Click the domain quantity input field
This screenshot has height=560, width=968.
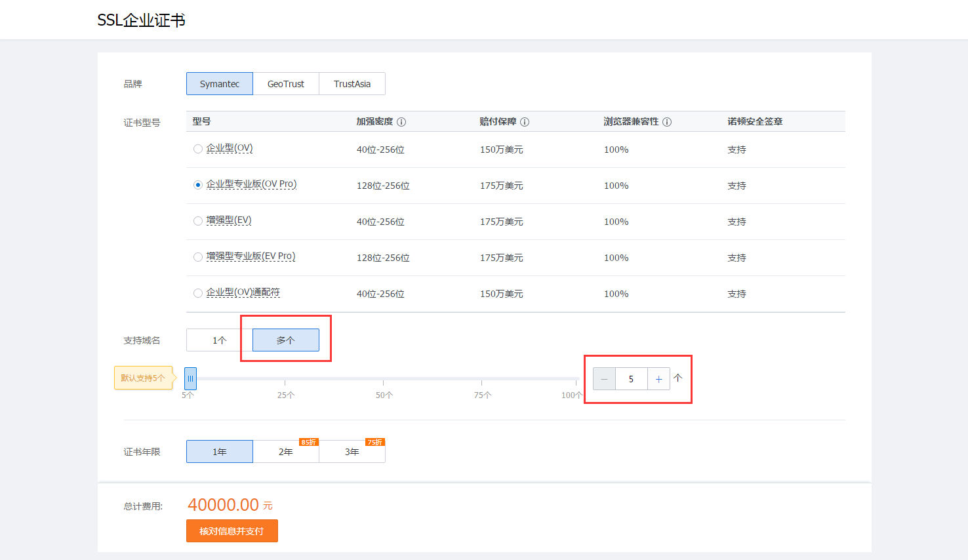pos(631,379)
